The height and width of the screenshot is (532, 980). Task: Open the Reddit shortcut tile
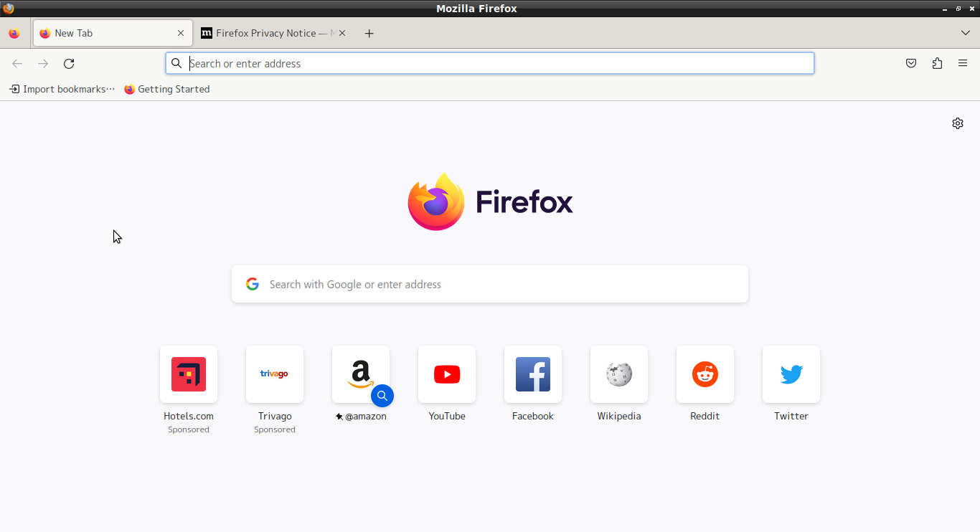pyautogui.click(x=705, y=374)
